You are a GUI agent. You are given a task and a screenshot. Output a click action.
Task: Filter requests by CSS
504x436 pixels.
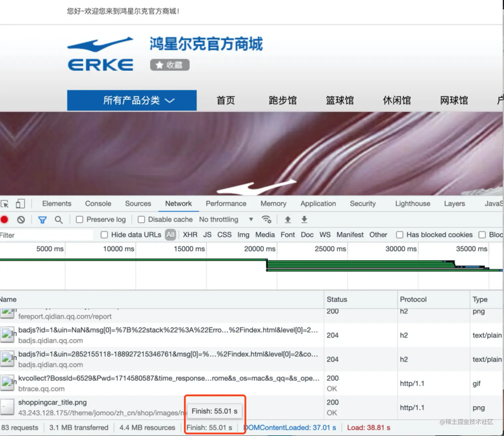224,235
